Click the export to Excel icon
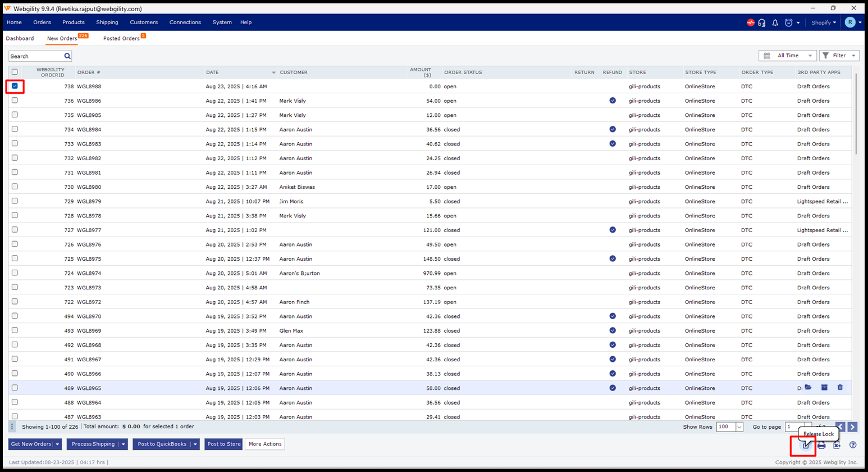The image size is (868, 472). 837,445
